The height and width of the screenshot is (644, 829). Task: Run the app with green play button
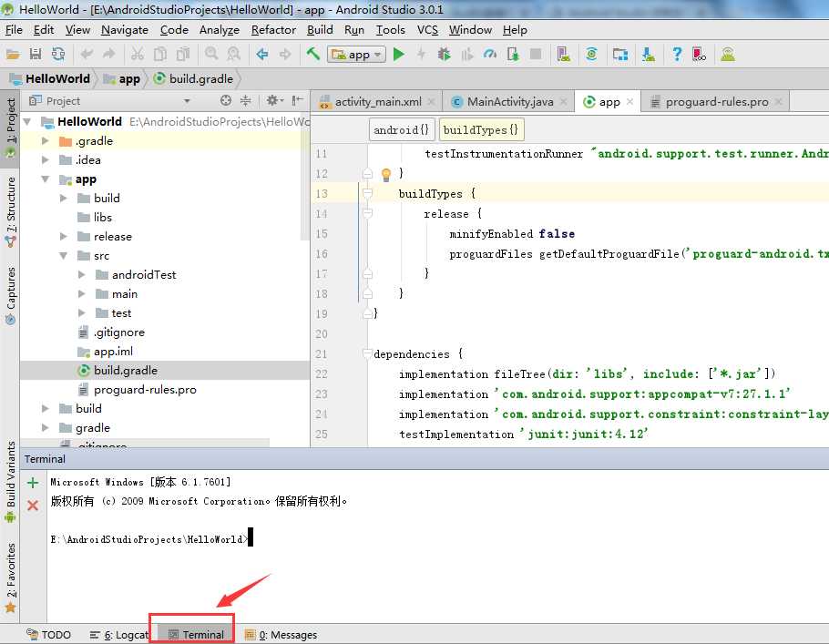[399, 54]
